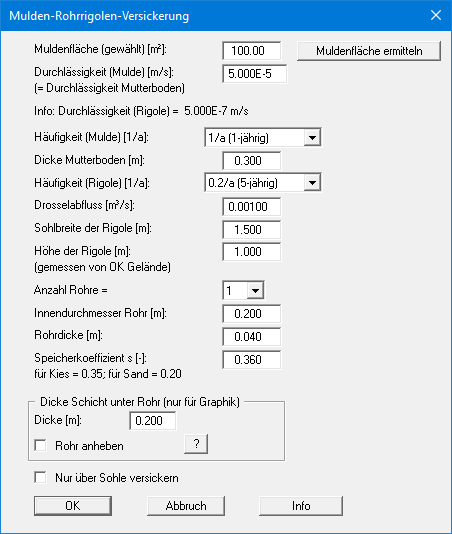Close the Mulden-Rohrrigolen-Versickerung dialog

point(436,15)
